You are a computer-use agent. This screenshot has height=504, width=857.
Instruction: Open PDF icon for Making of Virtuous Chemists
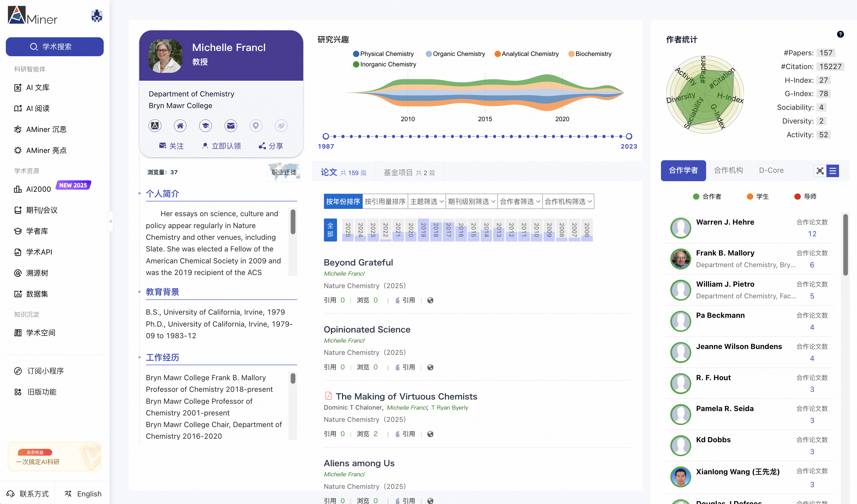point(328,396)
